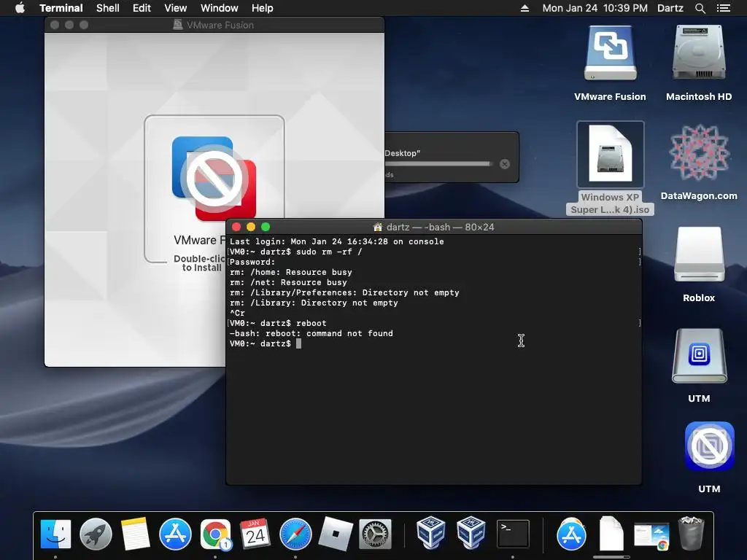Open first VirtualBox icon in Dock
The image size is (747, 560).
coord(431,533)
